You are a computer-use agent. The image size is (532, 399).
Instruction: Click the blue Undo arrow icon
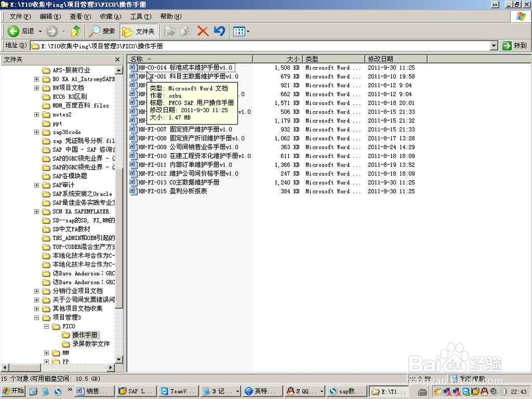tap(219, 31)
